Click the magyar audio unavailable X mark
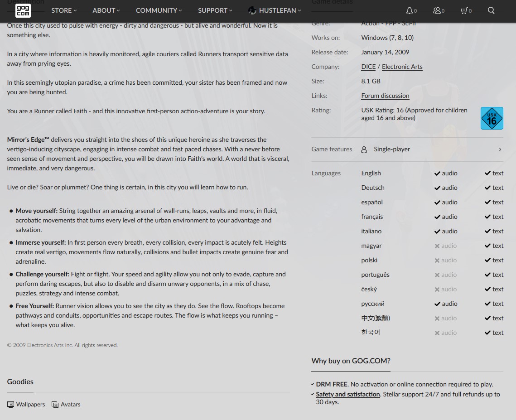 pyautogui.click(x=437, y=246)
